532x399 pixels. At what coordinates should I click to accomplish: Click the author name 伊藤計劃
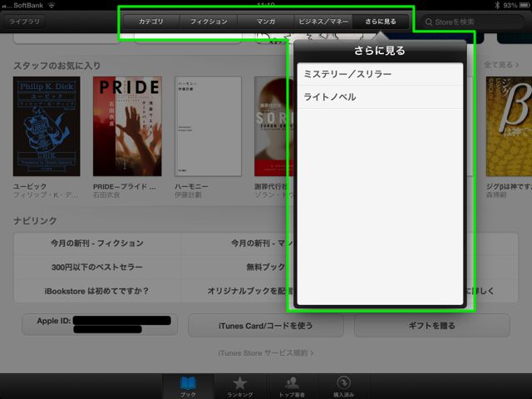pos(188,195)
